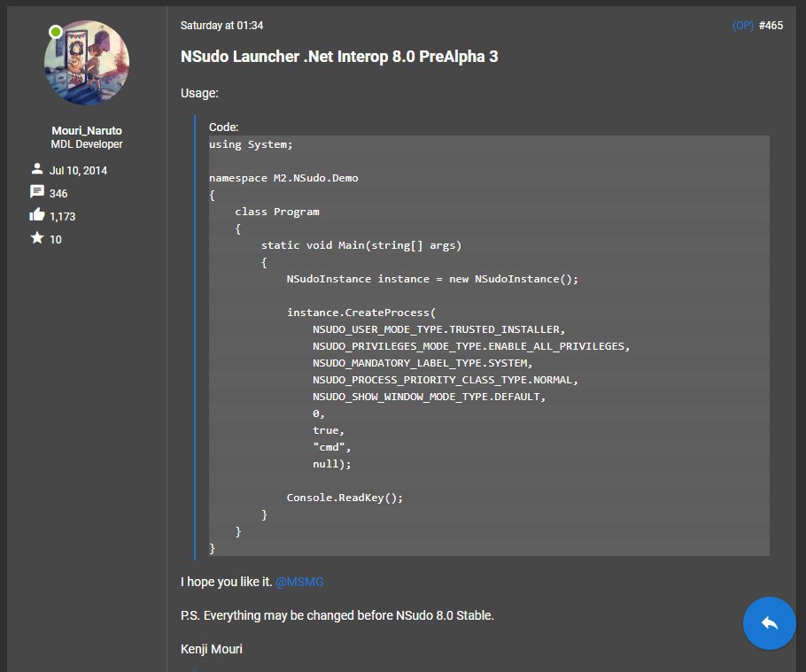Click the (OP) label

click(743, 26)
